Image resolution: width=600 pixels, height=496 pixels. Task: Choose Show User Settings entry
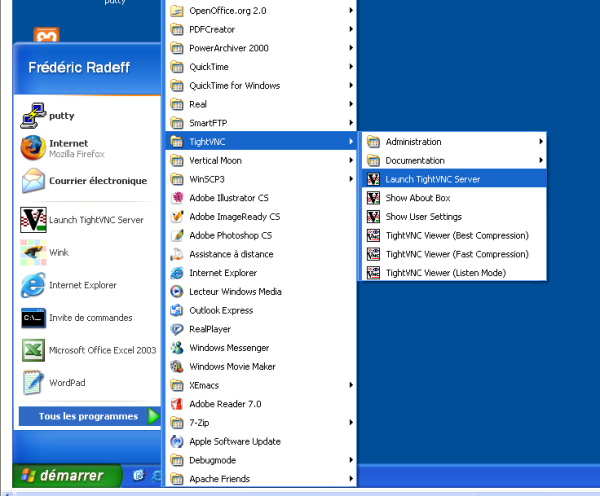[x=454, y=217]
